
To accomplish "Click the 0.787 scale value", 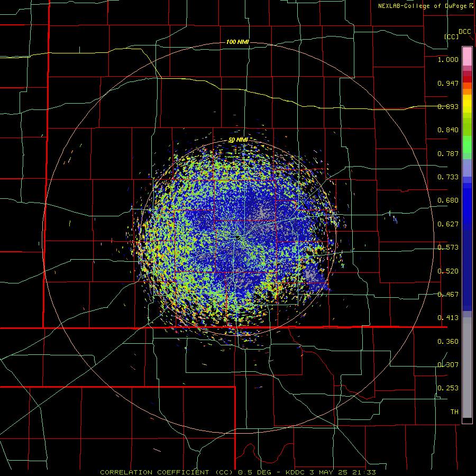I will tap(448, 153).
